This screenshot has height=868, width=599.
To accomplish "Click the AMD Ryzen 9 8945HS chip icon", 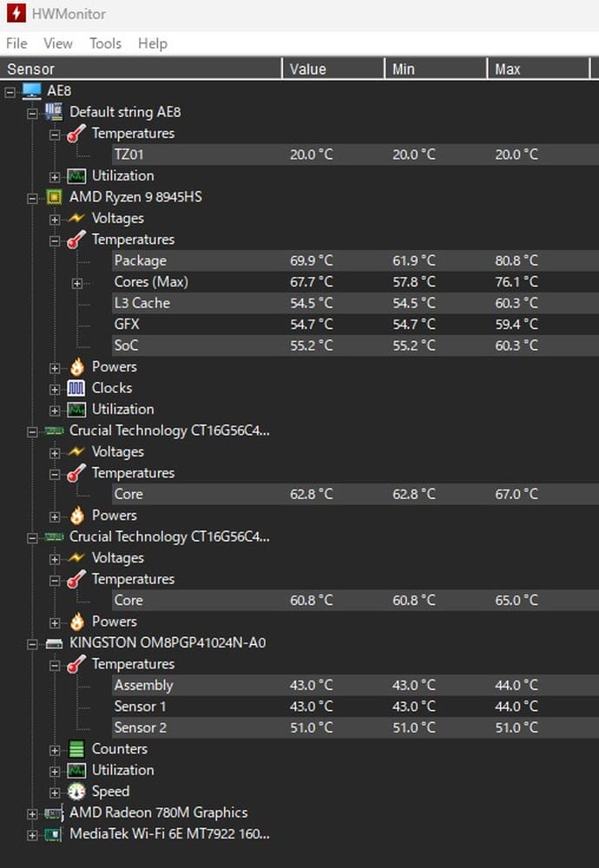I will (x=54, y=197).
